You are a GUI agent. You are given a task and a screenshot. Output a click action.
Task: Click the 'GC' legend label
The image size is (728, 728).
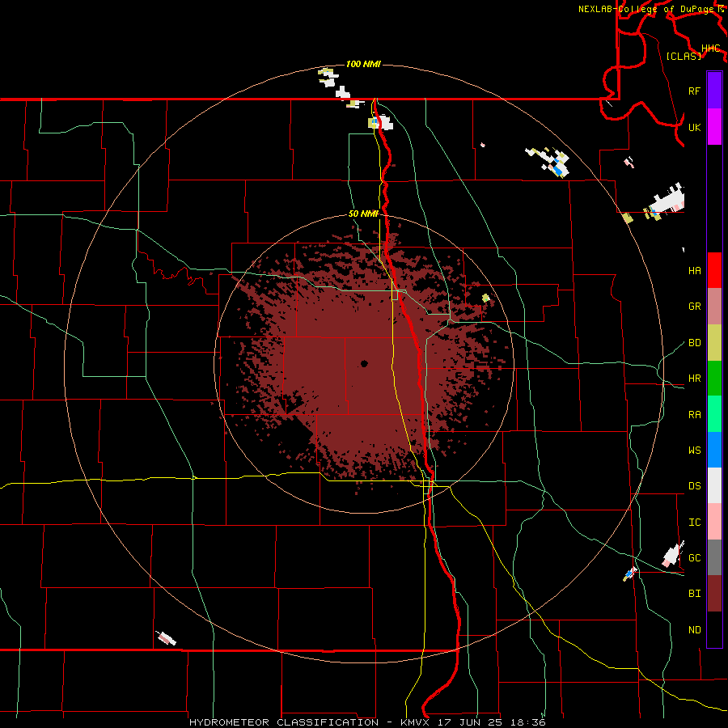[x=694, y=557]
